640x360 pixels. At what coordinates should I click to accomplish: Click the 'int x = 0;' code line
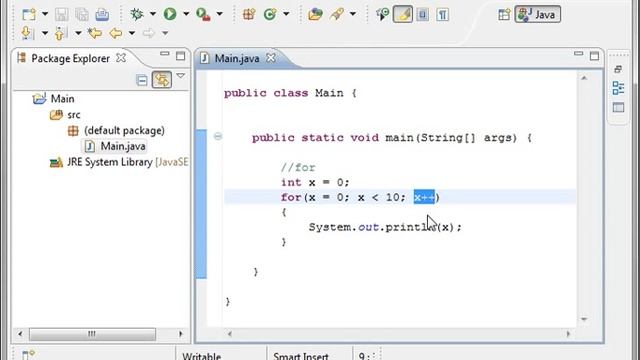click(315, 182)
